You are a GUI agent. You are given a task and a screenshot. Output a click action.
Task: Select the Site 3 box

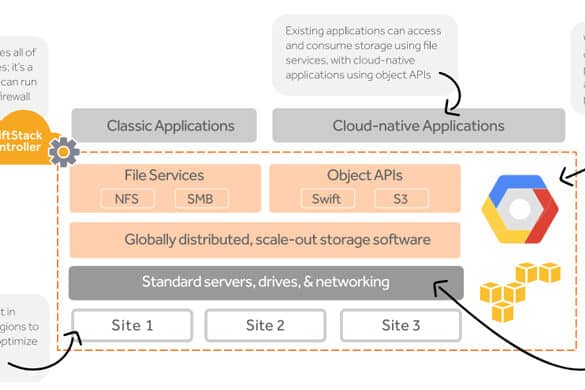click(401, 325)
